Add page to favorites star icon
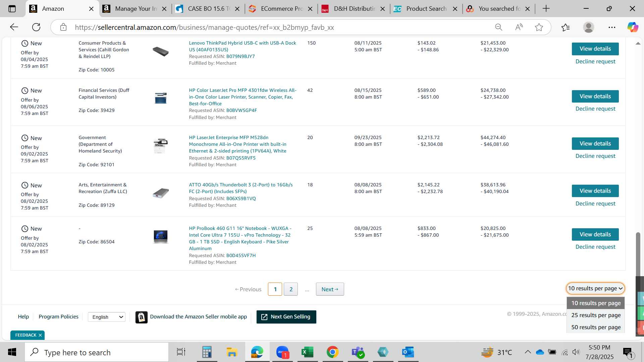Image resolution: width=644 pixels, height=362 pixels. (x=539, y=27)
